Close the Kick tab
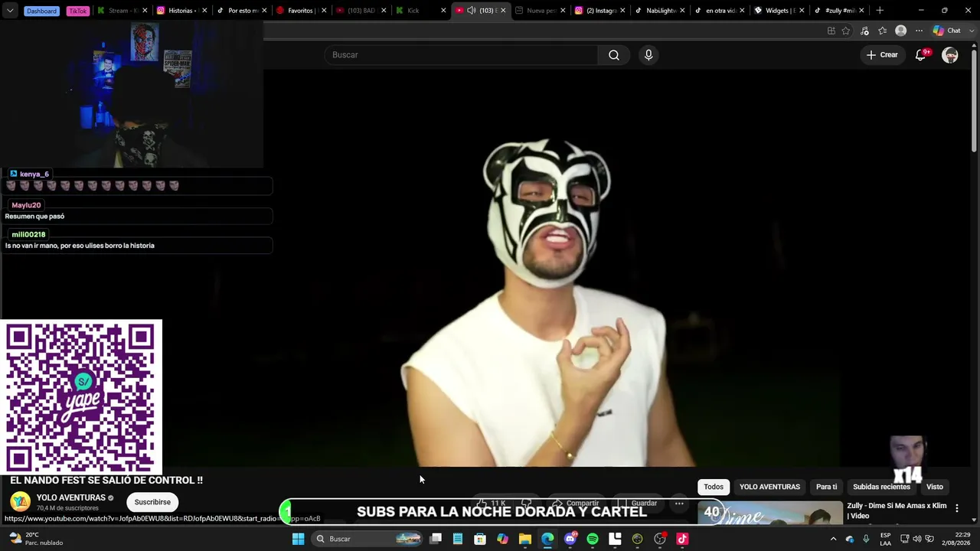 pyautogui.click(x=443, y=11)
